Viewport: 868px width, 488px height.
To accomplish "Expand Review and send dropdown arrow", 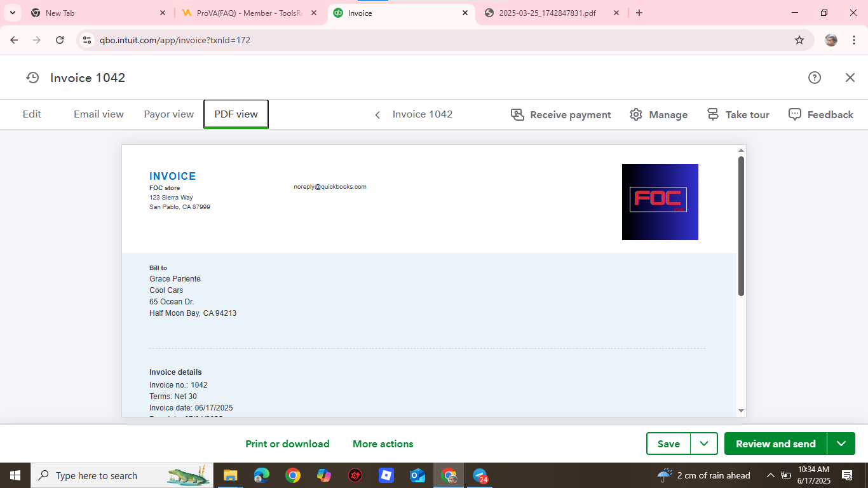I will pos(841,444).
